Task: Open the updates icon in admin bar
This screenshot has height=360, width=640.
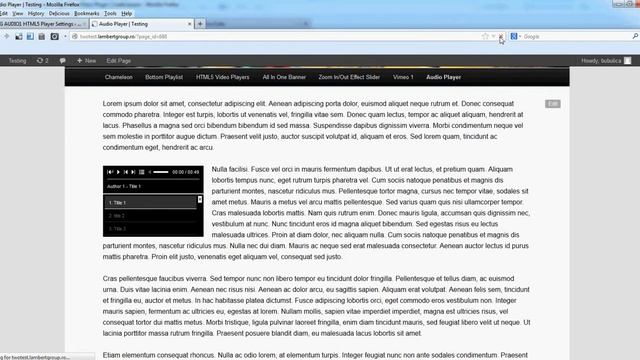Action: tap(42, 61)
